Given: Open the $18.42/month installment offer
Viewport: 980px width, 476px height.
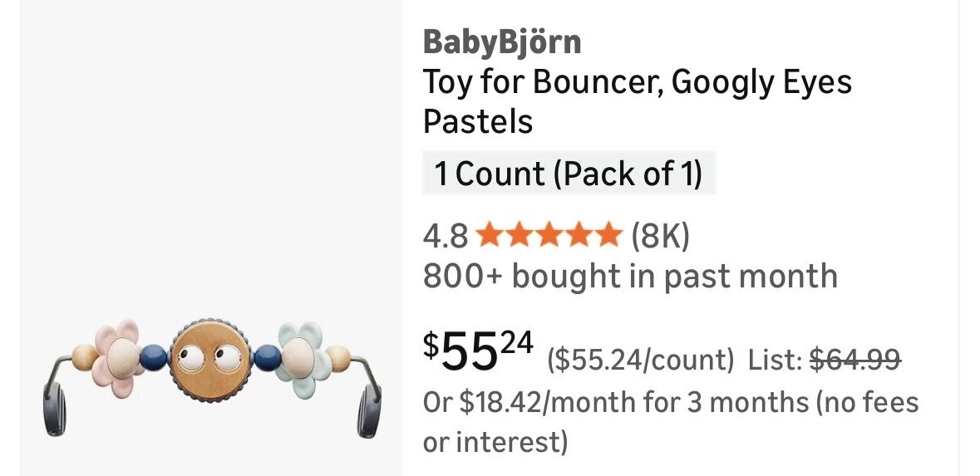Looking at the screenshot, I should click(x=670, y=403).
